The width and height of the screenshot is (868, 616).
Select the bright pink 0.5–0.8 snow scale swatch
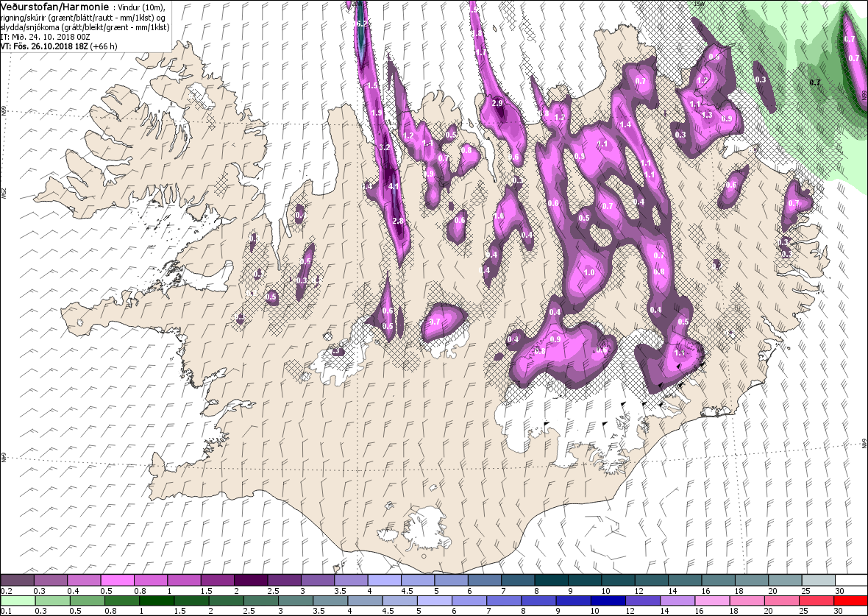(x=118, y=580)
